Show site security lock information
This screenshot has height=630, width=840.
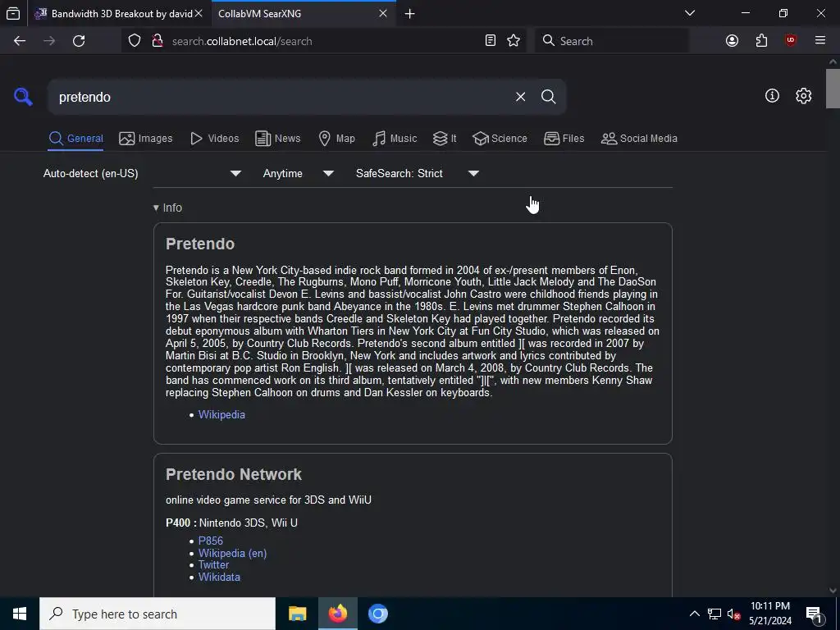(x=157, y=41)
